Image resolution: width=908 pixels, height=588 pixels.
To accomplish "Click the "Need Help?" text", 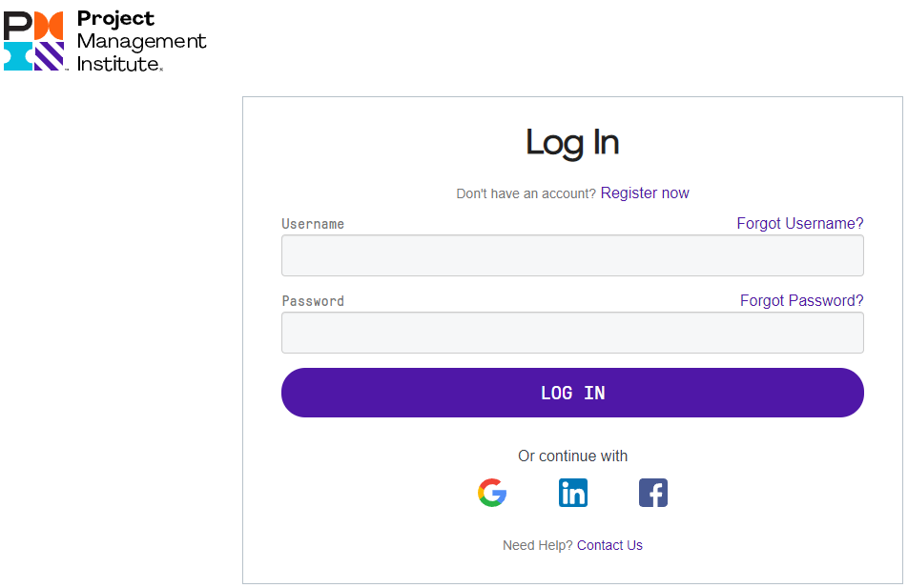I will pyautogui.click(x=537, y=545).
